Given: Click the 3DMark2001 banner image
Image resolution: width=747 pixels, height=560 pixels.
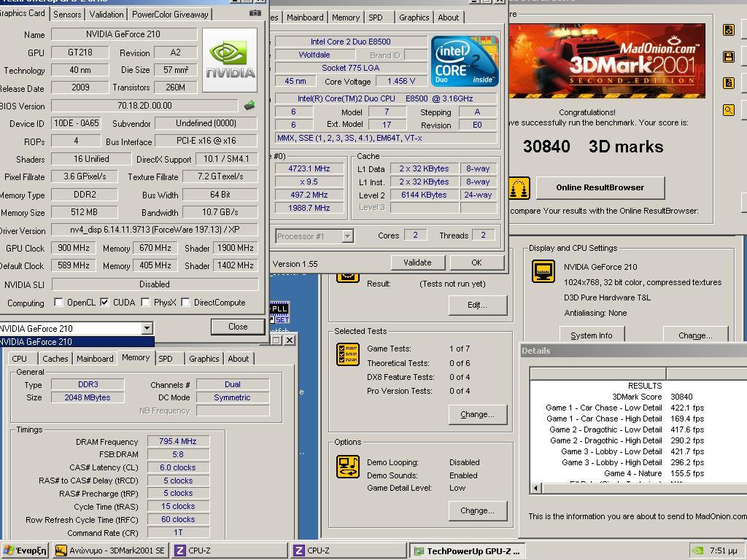Looking at the screenshot, I should (x=607, y=61).
